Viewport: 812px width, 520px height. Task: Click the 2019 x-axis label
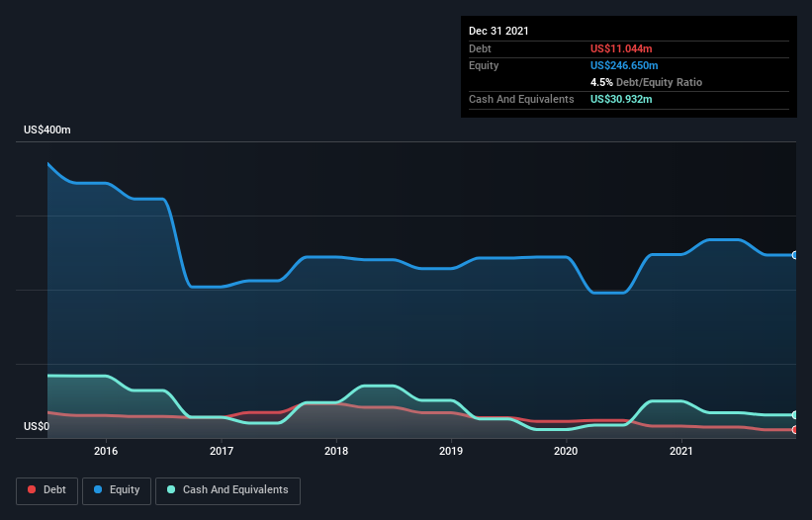451,451
